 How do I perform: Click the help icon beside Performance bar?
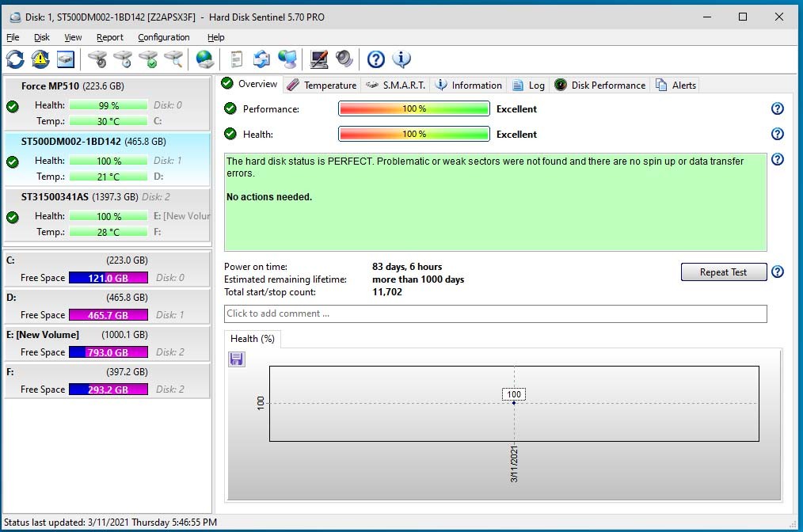tap(778, 108)
